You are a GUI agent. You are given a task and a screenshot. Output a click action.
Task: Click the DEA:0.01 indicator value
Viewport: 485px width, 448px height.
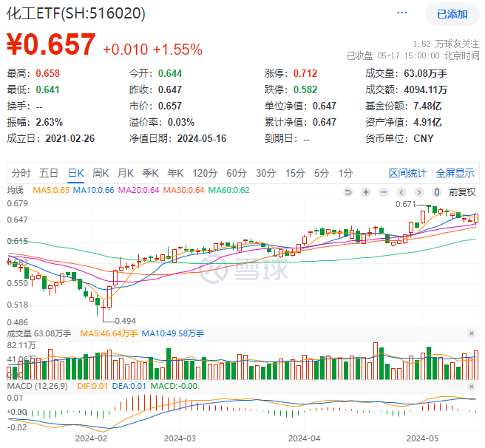tap(129, 386)
